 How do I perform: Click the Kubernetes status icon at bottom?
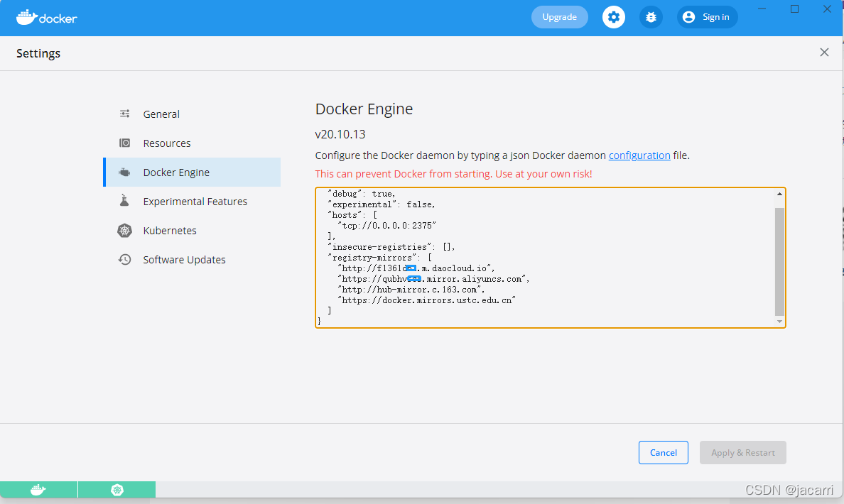tap(117, 490)
